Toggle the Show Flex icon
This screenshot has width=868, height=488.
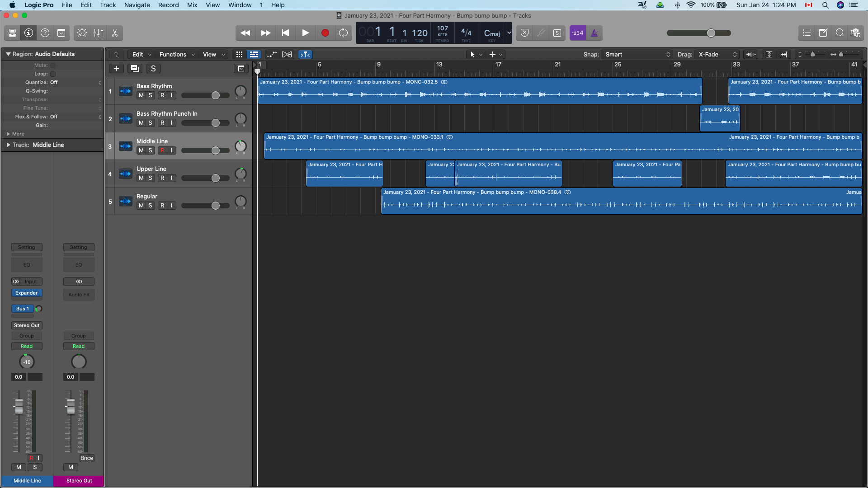pyautogui.click(x=287, y=55)
